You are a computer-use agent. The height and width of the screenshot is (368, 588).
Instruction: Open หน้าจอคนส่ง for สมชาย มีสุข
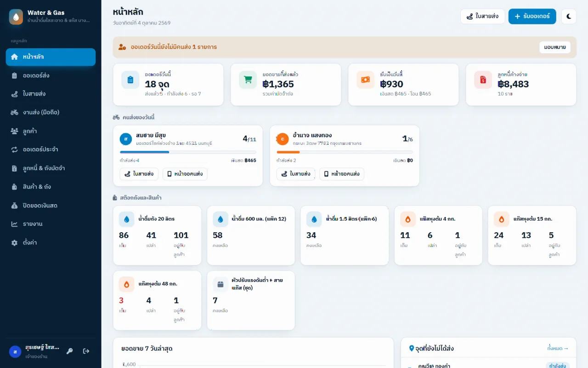[x=185, y=174]
